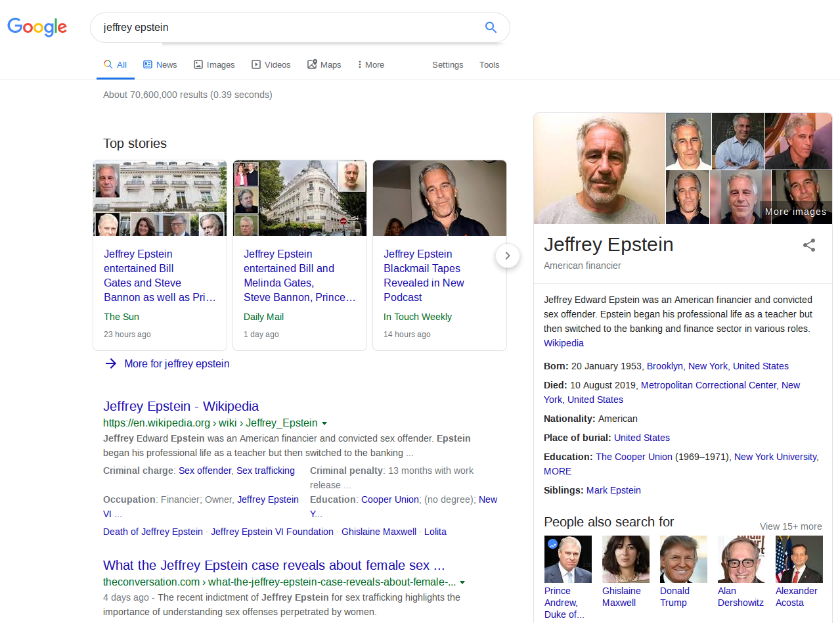Screen dimensions: 840x623
Task: Expand theconversation.com result dropdown arrow
Action: pos(462,582)
